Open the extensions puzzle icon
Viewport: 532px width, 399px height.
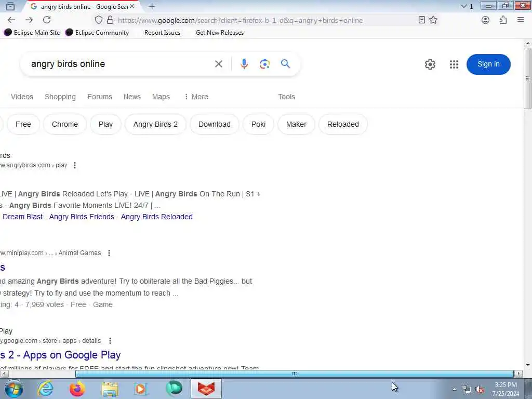tap(503, 20)
